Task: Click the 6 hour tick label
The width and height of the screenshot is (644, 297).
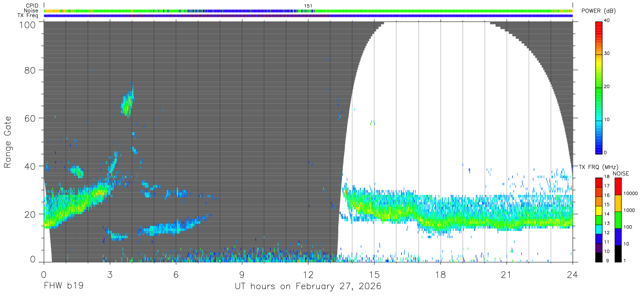Action: (x=176, y=274)
